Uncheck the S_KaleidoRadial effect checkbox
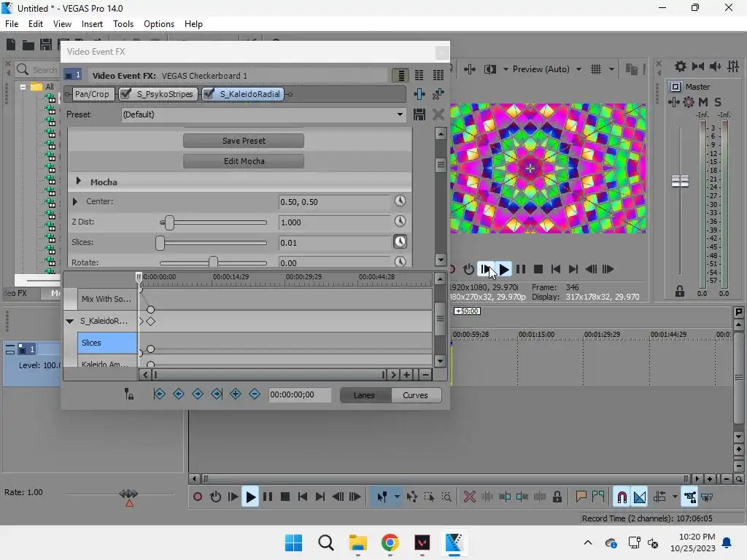This screenshot has width=747, height=560. point(209,94)
